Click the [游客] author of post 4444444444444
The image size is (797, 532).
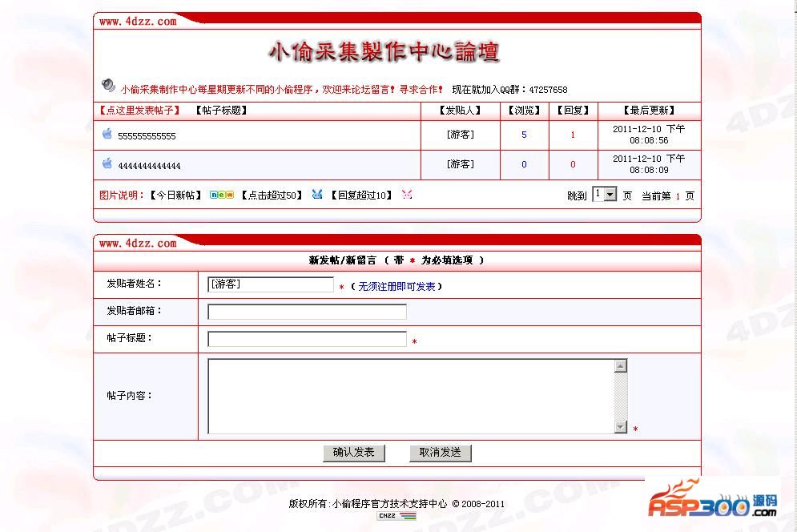(x=461, y=163)
